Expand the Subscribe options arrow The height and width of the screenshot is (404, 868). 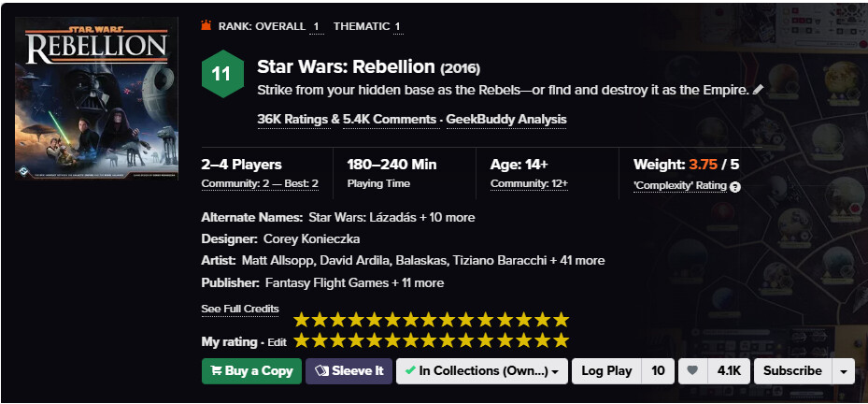tap(844, 371)
